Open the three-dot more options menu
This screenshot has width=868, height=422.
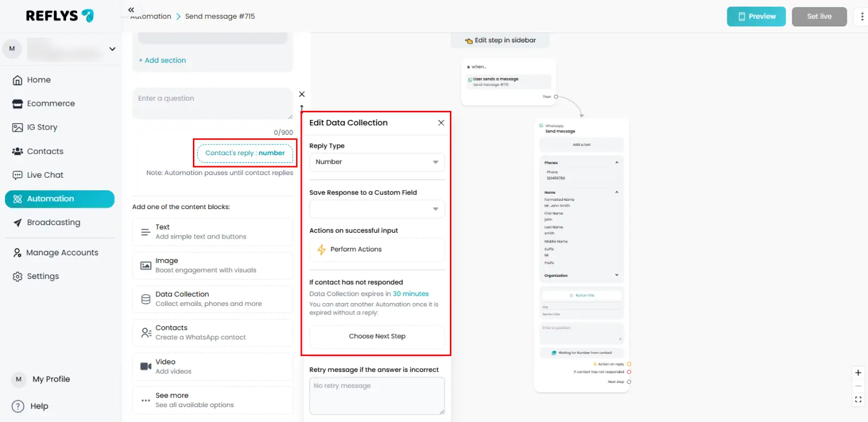pos(862,17)
